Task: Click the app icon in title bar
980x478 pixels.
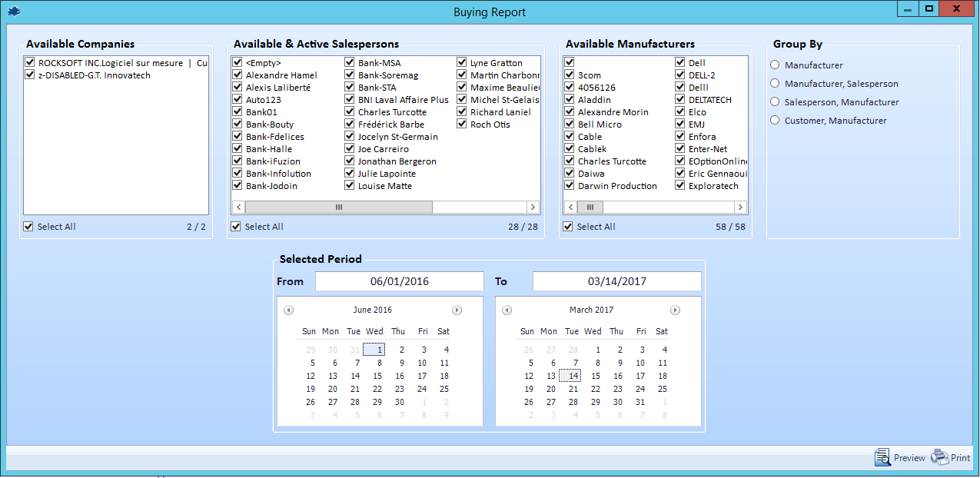Action: point(14,12)
